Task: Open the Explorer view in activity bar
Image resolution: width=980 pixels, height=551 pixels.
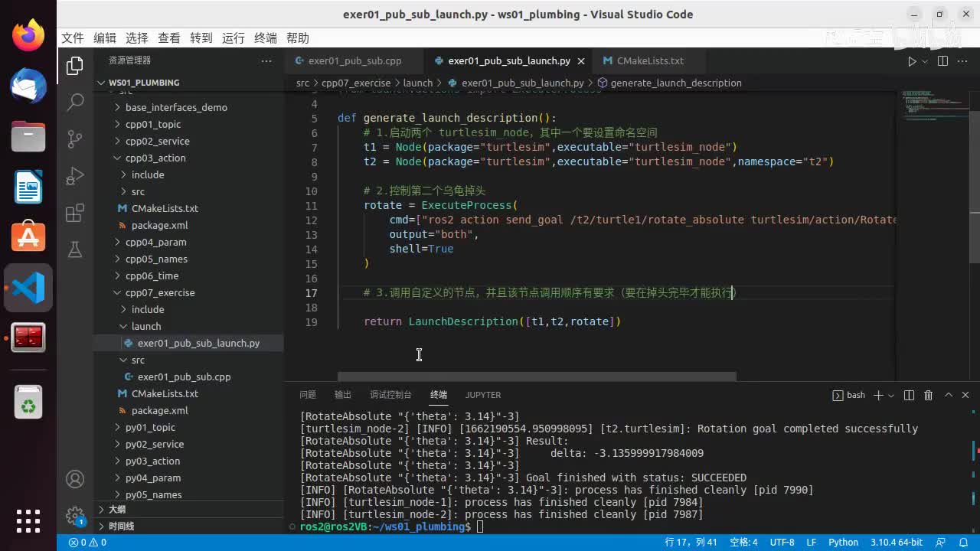Action: click(x=74, y=66)
